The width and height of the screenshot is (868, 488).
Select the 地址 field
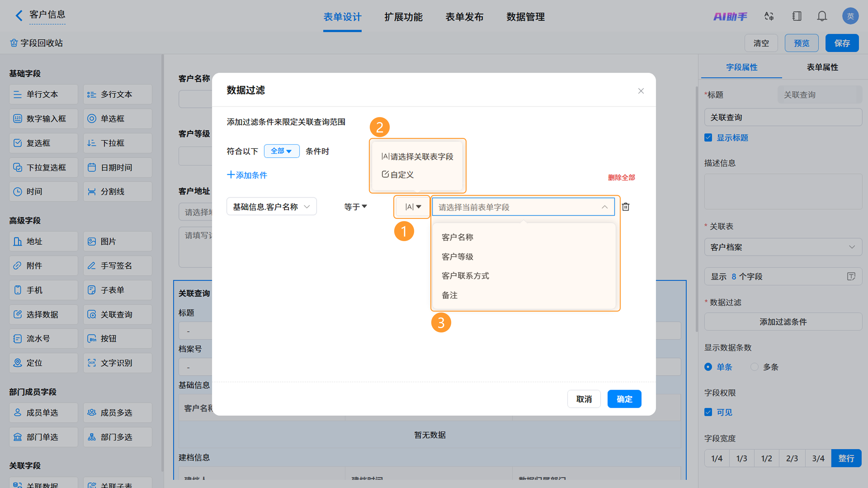(43, 241)
